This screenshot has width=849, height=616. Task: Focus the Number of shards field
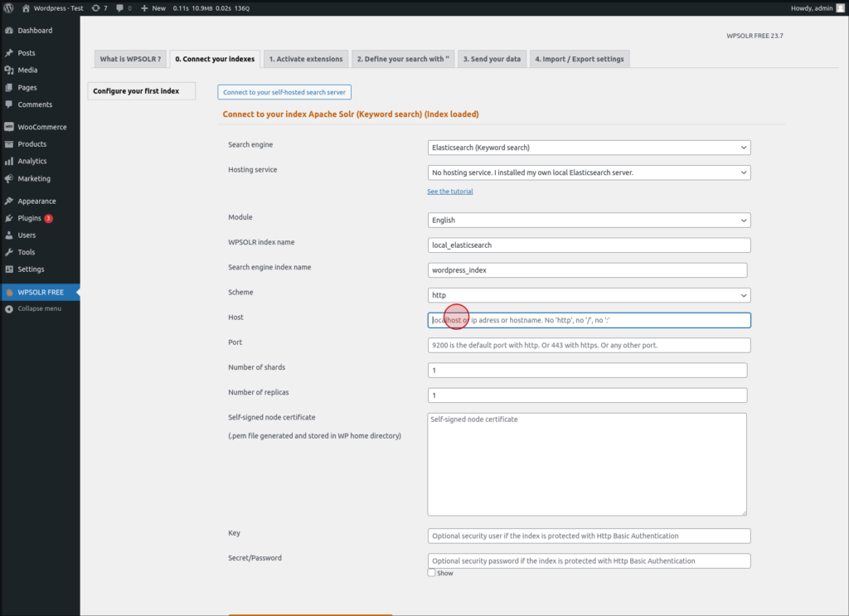click(x=588, y=371)
